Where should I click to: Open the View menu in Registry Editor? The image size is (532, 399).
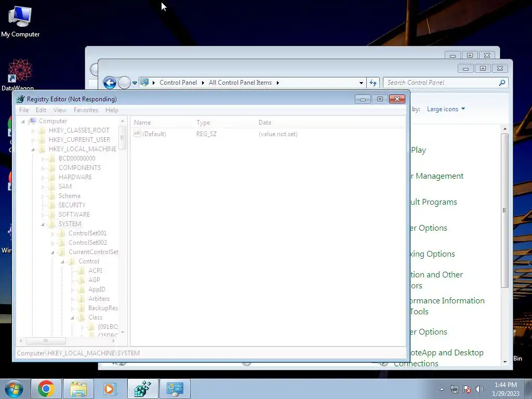60,110
